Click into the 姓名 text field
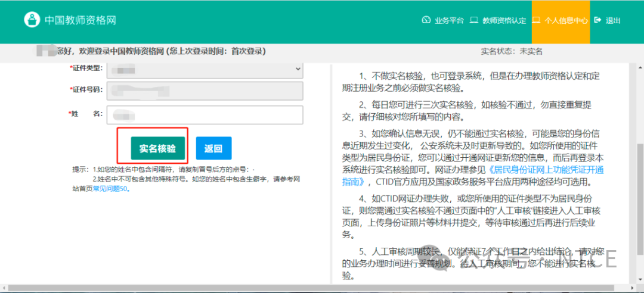The image size is (644, 293). pyautogui.click(x=205, y=114)
